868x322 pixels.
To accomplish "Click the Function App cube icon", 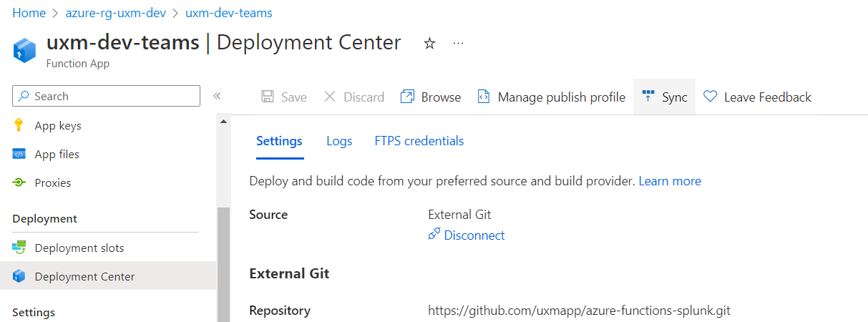I will pos(24,50).
